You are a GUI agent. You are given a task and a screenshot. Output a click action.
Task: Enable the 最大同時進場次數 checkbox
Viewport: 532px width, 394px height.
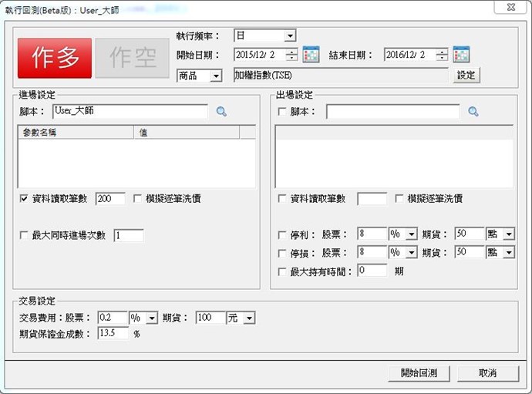tap(24, 235)
